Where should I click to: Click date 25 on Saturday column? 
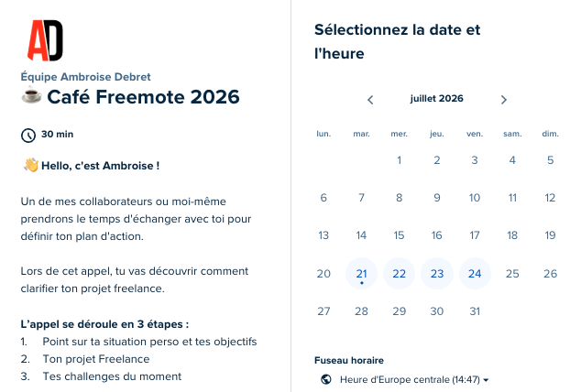click(x=512, y=274)
